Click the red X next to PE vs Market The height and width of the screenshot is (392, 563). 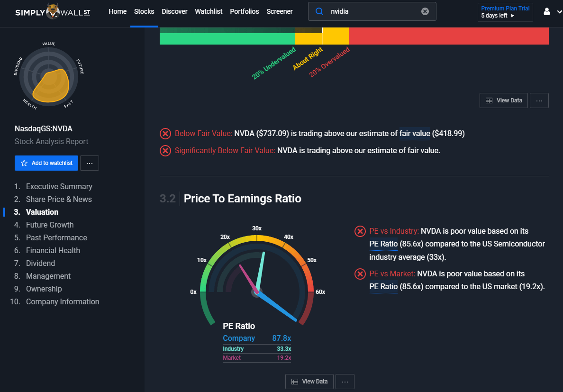coord(360,274)
